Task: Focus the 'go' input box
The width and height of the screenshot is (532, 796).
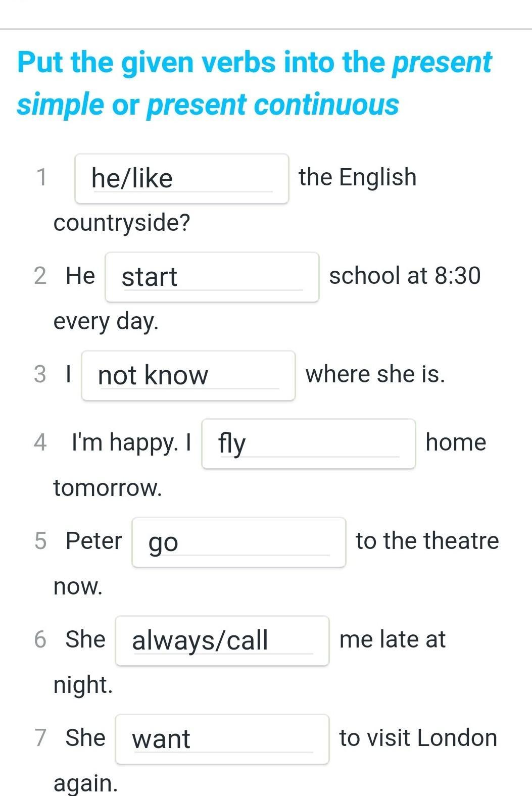Action: [x=239, y=542]
